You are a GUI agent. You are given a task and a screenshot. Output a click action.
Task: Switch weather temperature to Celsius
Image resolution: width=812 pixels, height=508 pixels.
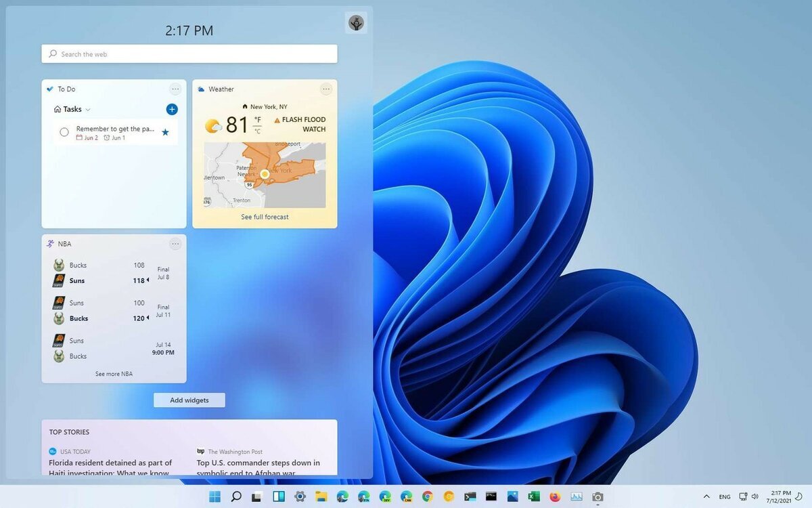click(x=257, y=130)
